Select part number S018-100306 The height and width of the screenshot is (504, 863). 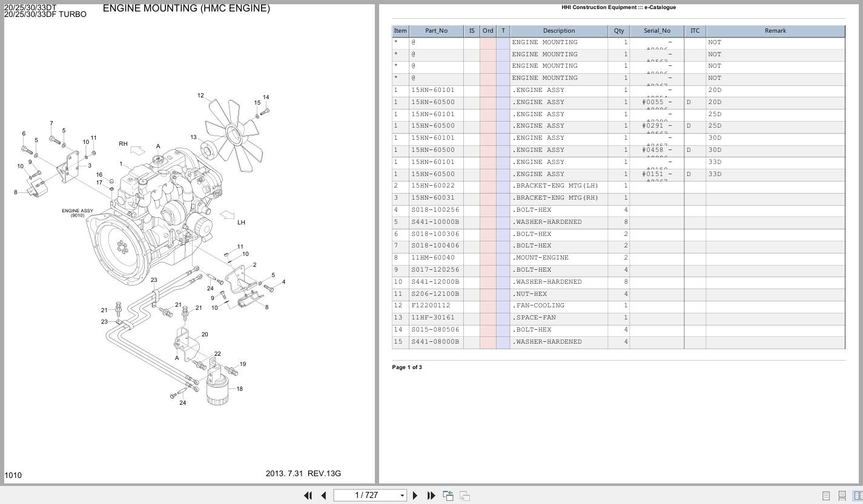[x=435, y=234]
